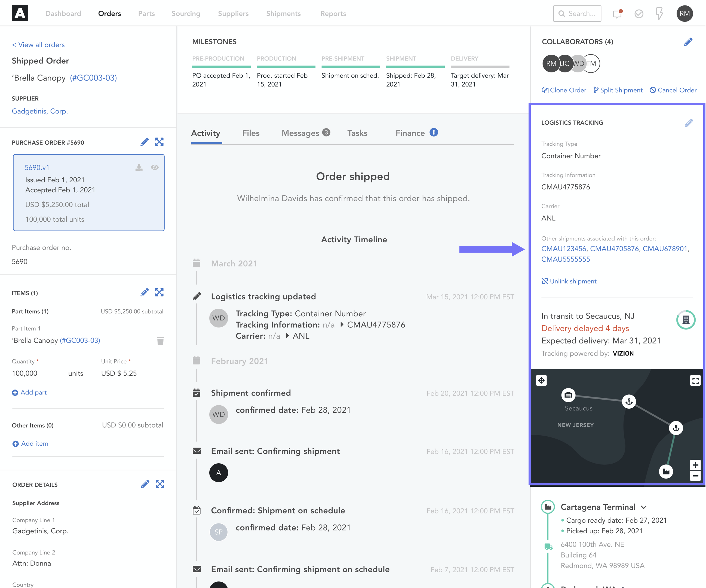Open associated shipment CMAU123456
Screen dimensions: 706x588
pyautogui.click(x=564, y=249)
